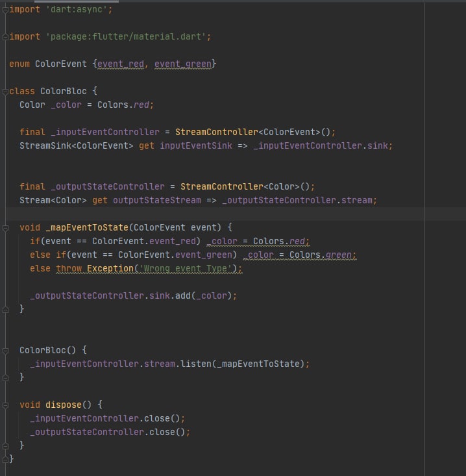This screenshot has height=476, width=466.
Task: Click _outputStateController.stream expression
Action: 297,200
